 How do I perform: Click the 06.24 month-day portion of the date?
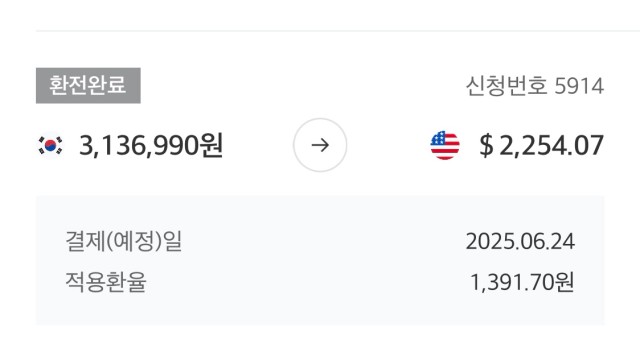tap(546, 242)
